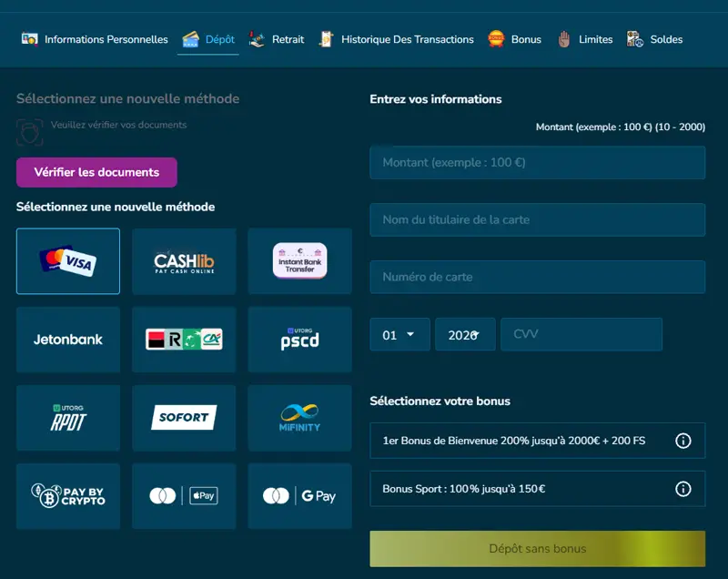Click the Retrait hand-with-cash icon

click(257, 39)
